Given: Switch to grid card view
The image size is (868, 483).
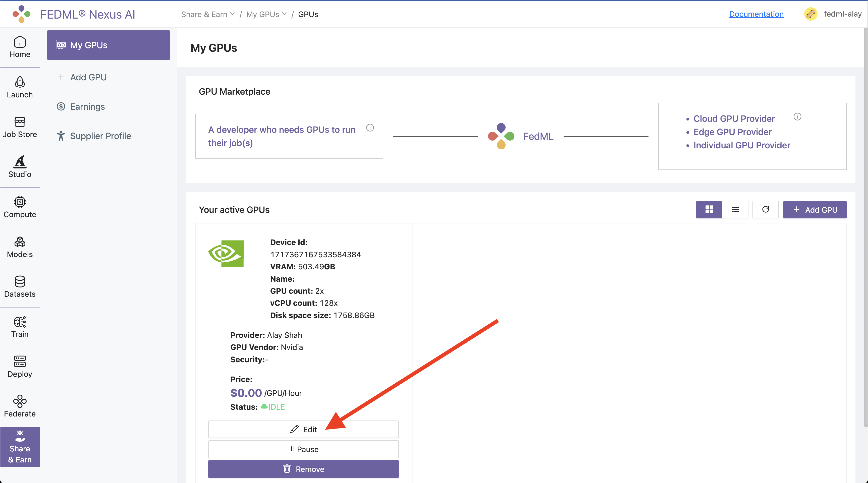Looking at the screenshot, I should (709, 210).
